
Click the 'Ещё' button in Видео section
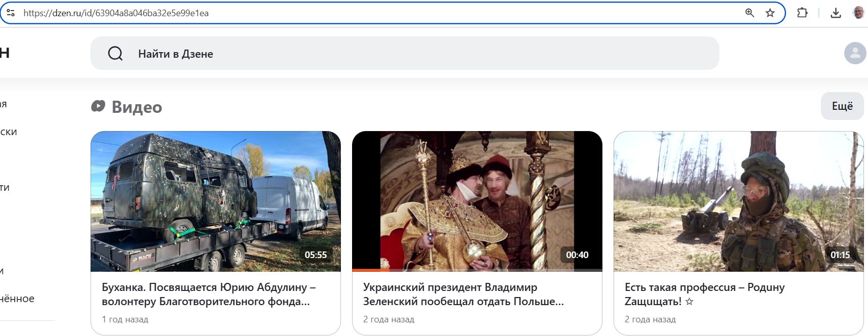[842, 106]
